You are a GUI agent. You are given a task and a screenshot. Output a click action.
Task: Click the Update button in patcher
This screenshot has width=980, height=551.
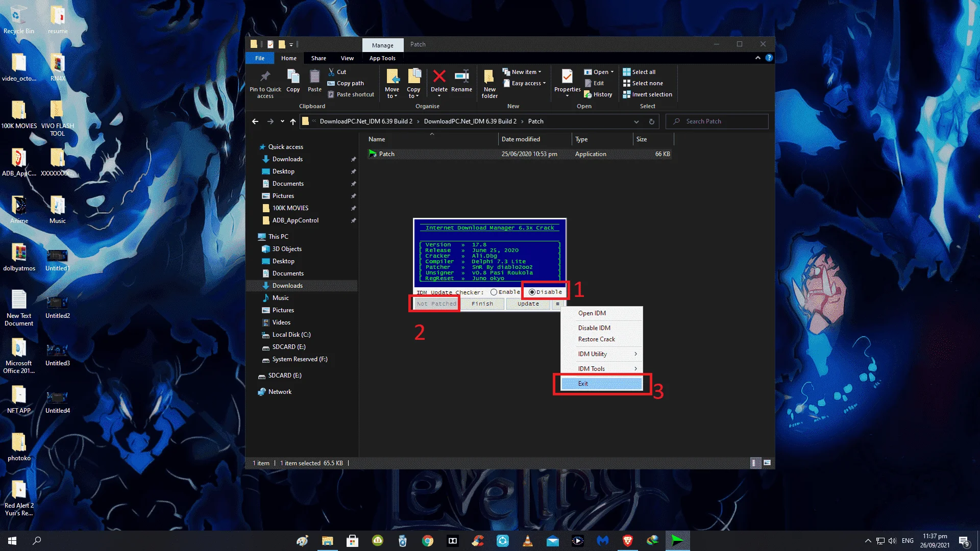(x=528, y=304)
